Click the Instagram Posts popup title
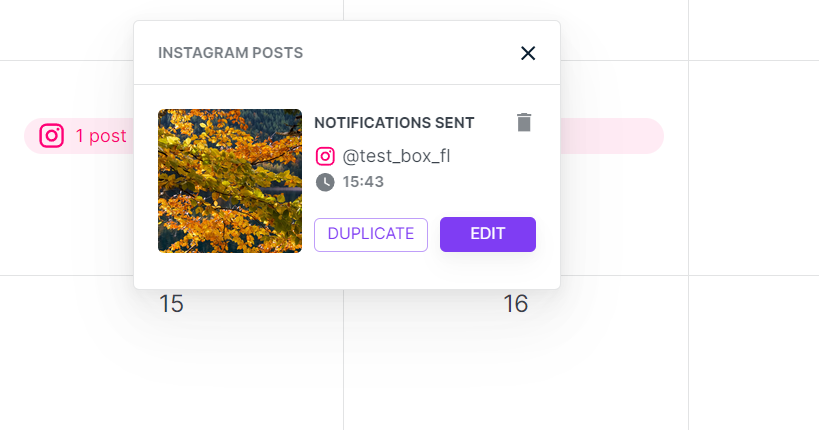Viewport: 819px width, 430px height. click(x=230, y=53)
